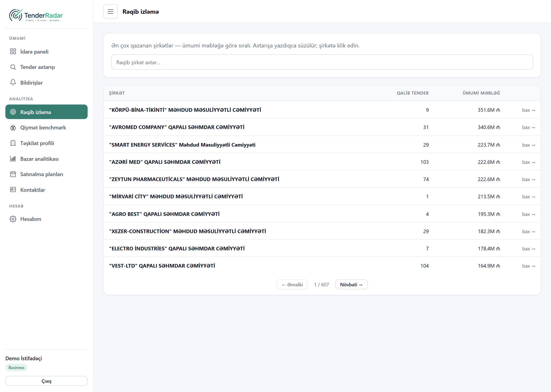The width and height of the screenshot is (551, 392).
Task: Click the Təşkilat profili building icon
Action: (x=13, y=143)
